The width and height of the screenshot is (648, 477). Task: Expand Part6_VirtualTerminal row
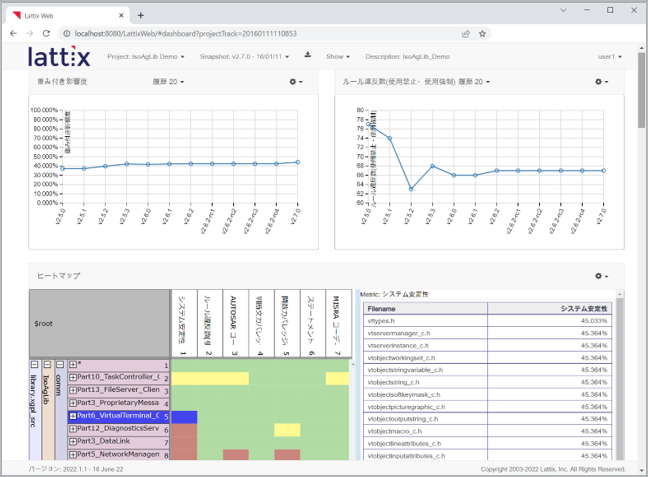point(73,416)
